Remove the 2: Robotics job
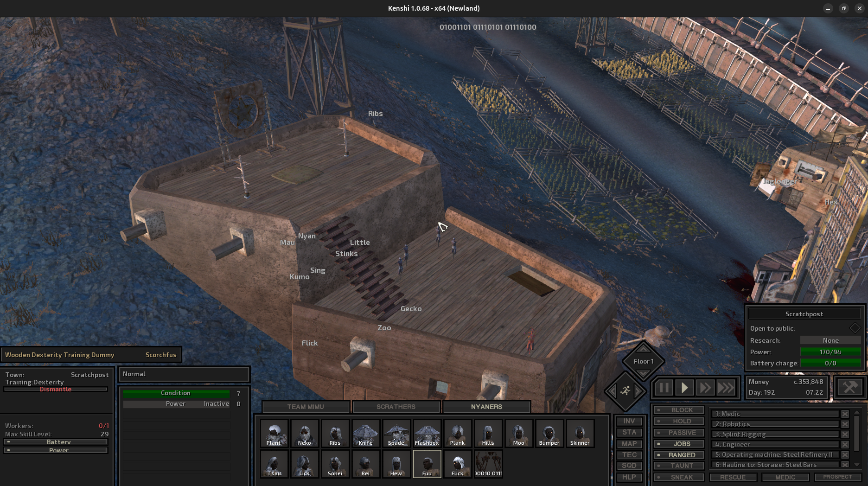868x486 pixels. [845, 424]
